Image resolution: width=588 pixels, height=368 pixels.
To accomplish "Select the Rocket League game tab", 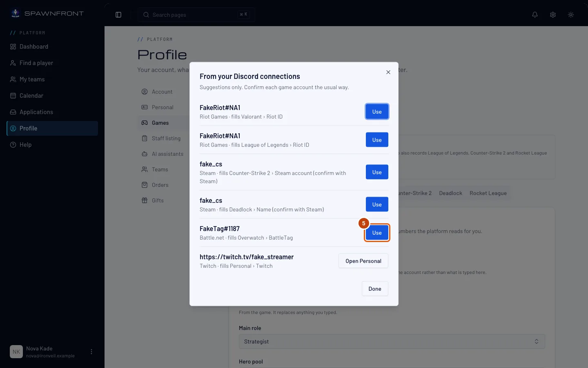I will [x=488, y=193].
